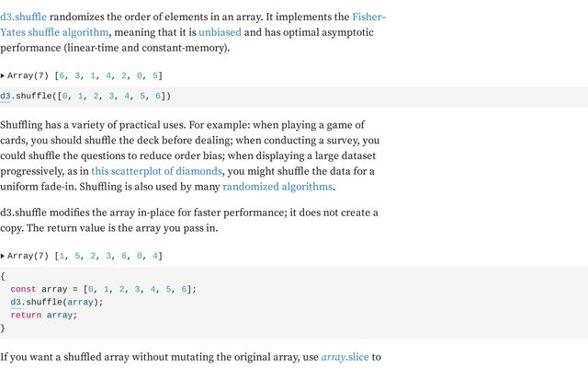Viewport: 588px width, 368px height.
Task: Click the "return array;" code line
Action: tap(44, 315)
